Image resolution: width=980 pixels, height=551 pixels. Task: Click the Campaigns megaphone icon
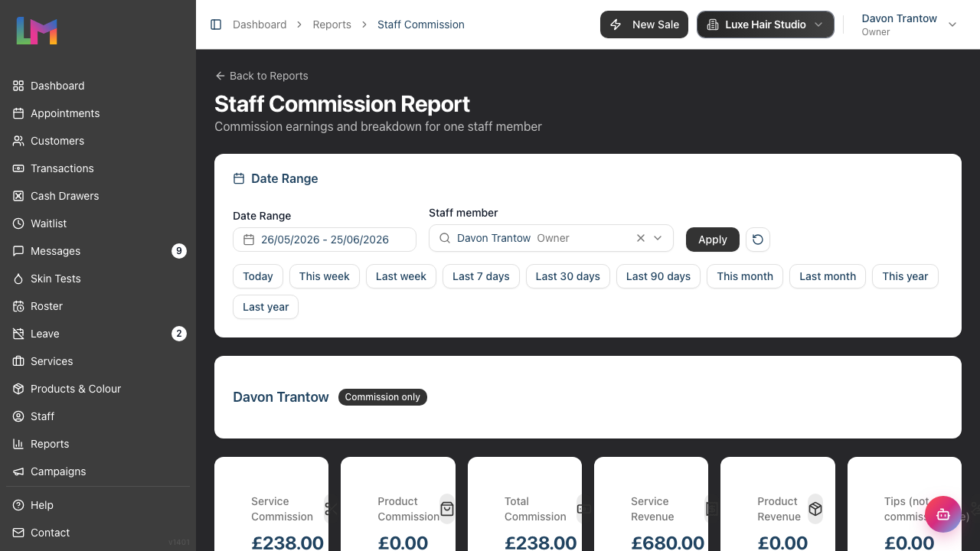coord(18,471)
